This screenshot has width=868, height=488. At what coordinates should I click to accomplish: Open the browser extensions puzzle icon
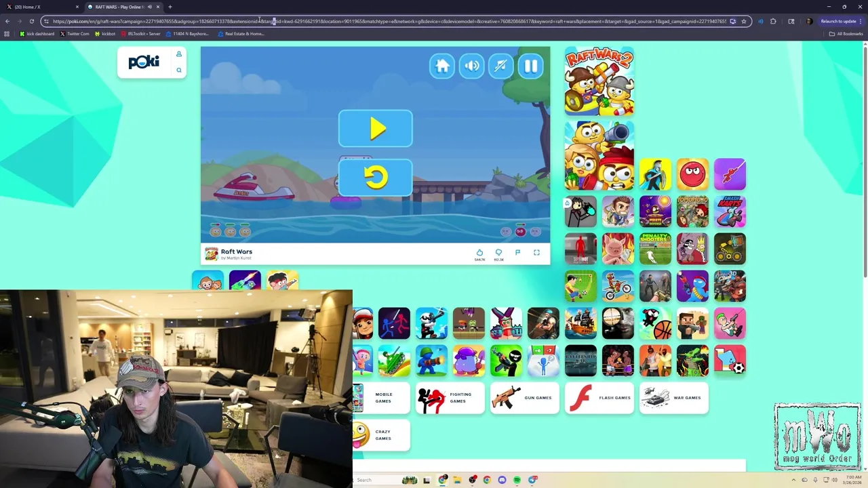coord(773,21)
